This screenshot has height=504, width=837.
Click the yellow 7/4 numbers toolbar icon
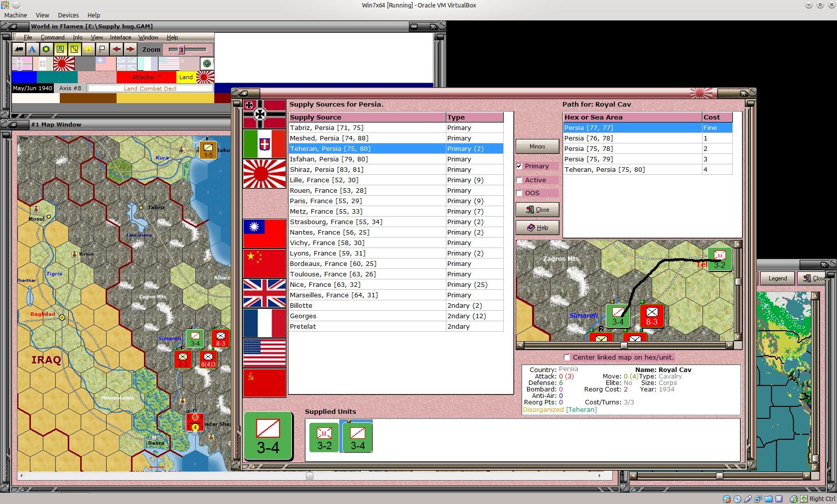click(x=74, y=49)
